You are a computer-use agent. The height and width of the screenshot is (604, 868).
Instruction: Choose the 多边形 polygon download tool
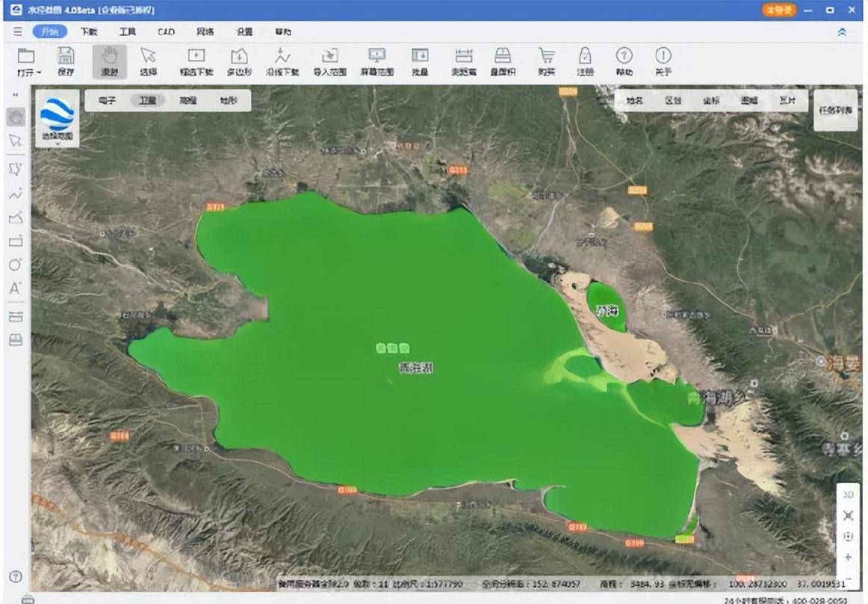(239, 61)
